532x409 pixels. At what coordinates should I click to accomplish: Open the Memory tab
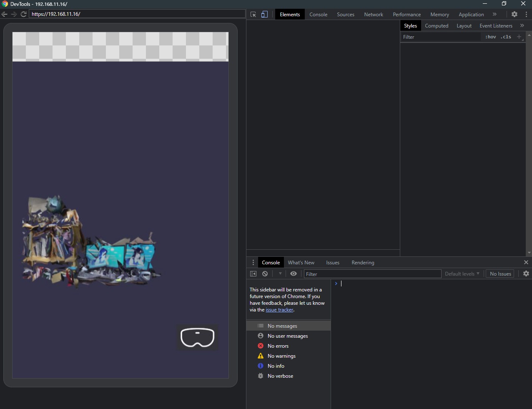pyautogui.click(x=440, y=14)
